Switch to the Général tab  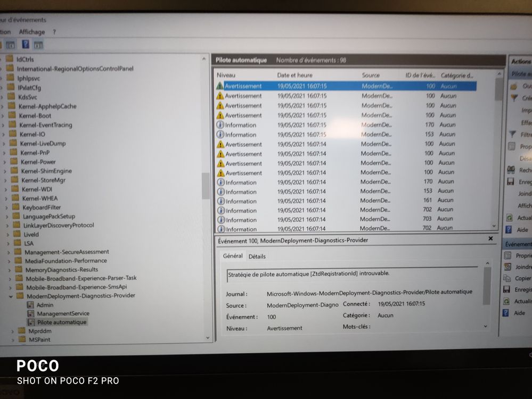233,256
